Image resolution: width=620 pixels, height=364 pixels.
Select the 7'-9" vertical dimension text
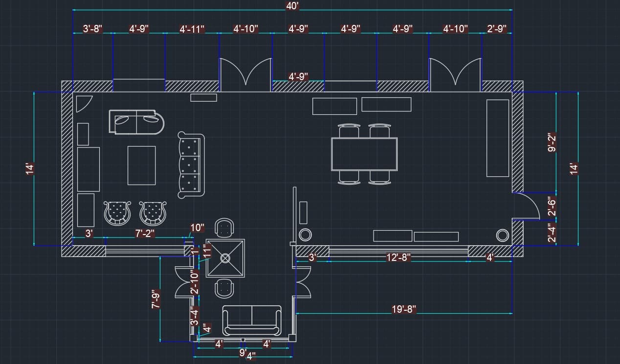pyautogui.click(x=156, y=299)
